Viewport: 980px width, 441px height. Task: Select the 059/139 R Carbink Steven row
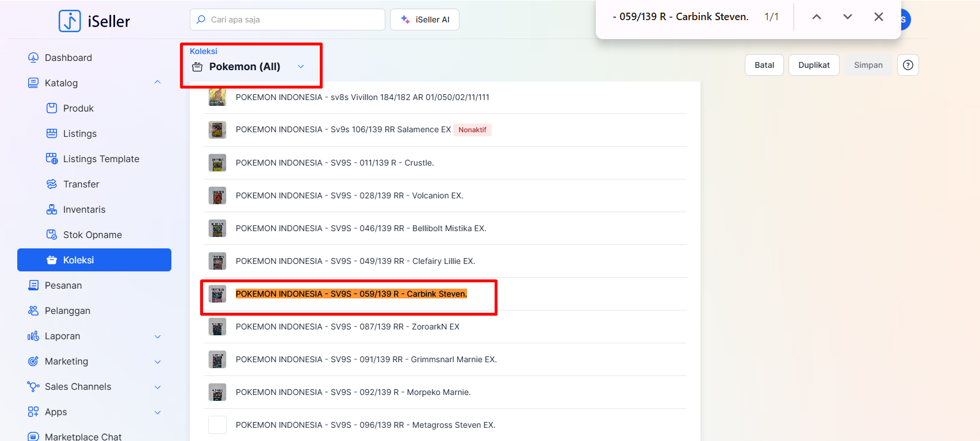[x=445, y=294]
